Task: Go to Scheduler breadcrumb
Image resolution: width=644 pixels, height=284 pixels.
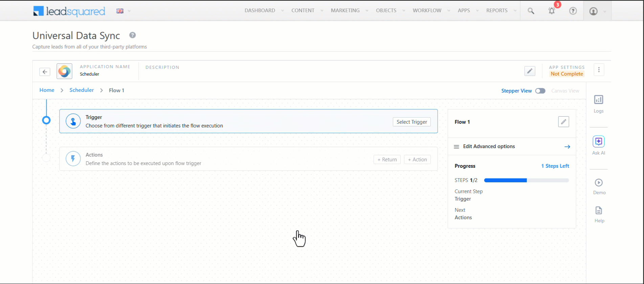Action: click(x=82, y=90)
